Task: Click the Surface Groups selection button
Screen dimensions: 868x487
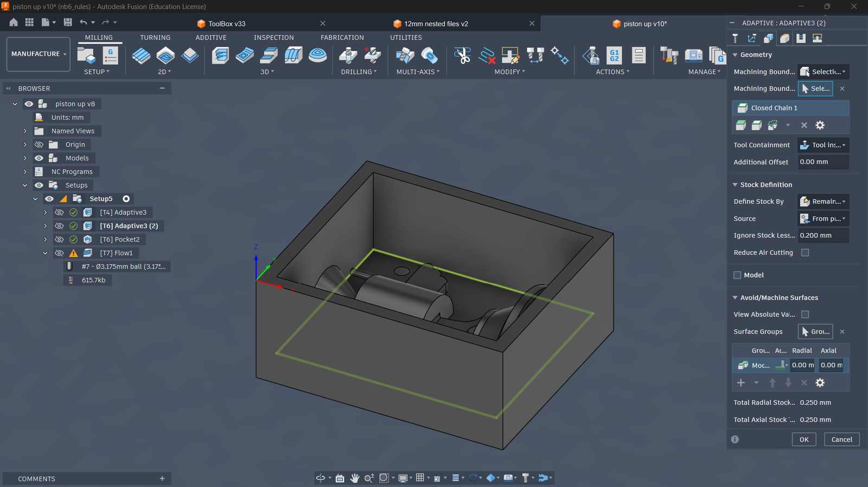Action: click(815, 331)
